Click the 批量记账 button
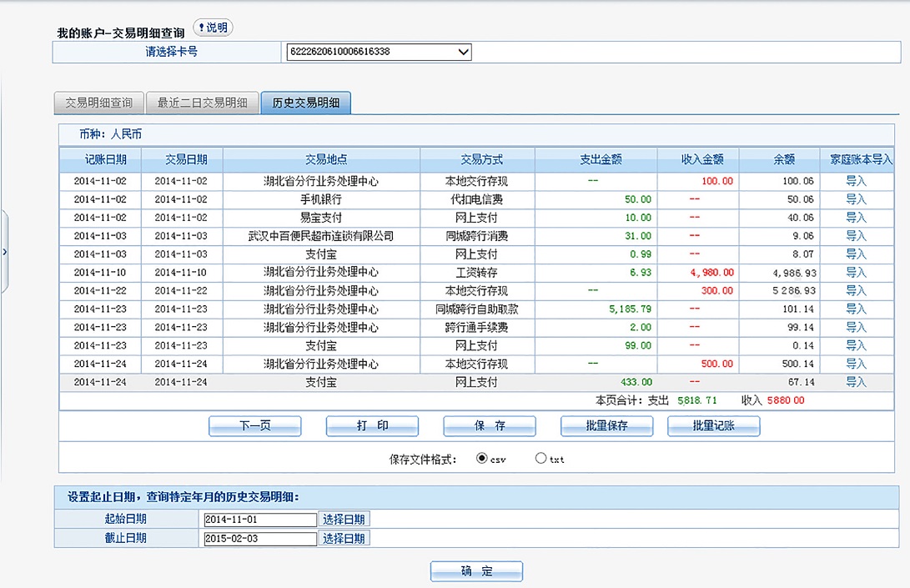Image resolution: width=910 pixels, height=588 pixels. click(x=713, y=426)
